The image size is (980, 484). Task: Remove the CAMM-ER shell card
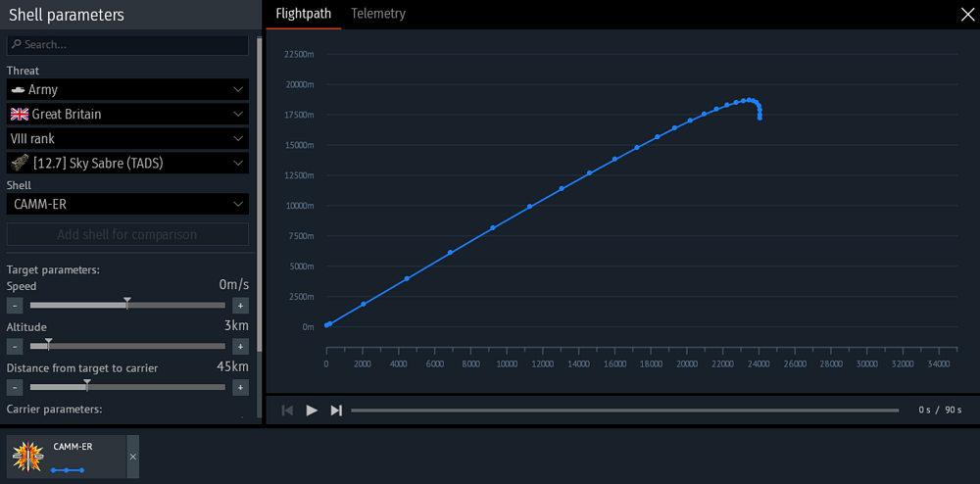(132, 457)
